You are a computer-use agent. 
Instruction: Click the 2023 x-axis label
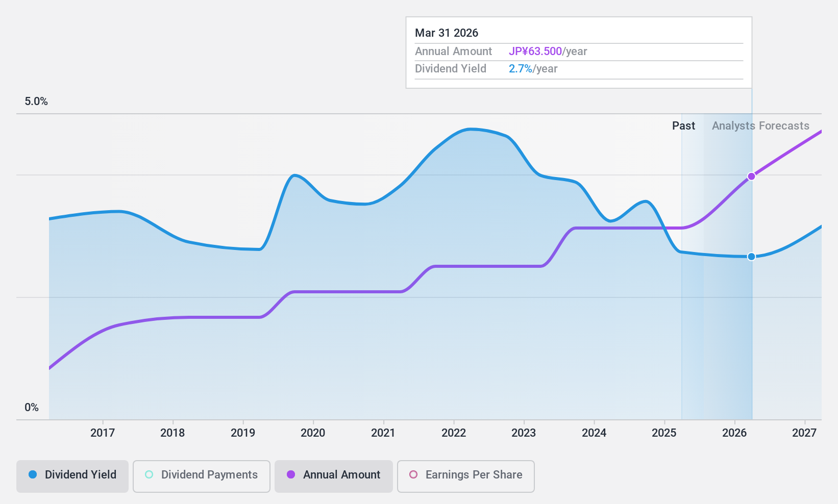[x=524, y=433]
